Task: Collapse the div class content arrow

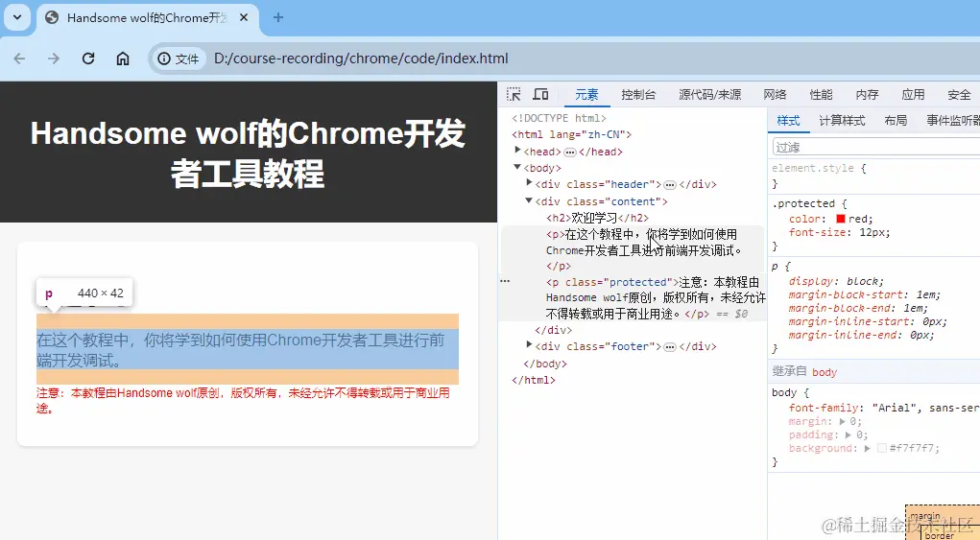Action: click(x=529, y=200)
